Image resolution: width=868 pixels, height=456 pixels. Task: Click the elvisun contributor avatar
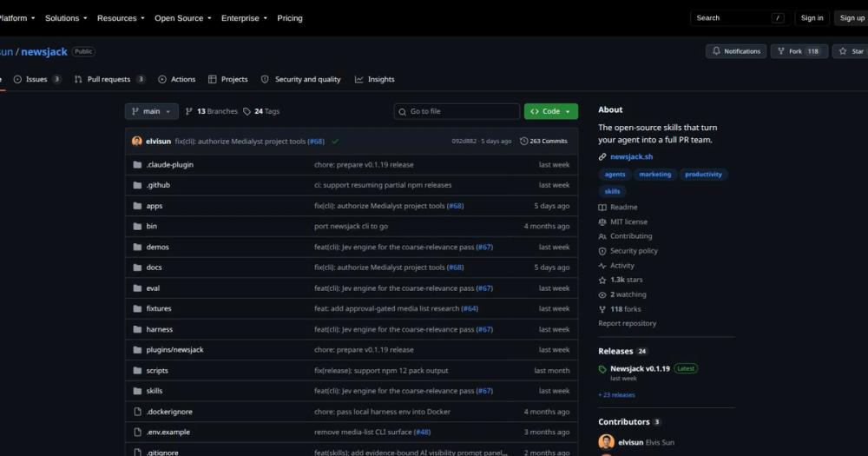click(606, 442)
